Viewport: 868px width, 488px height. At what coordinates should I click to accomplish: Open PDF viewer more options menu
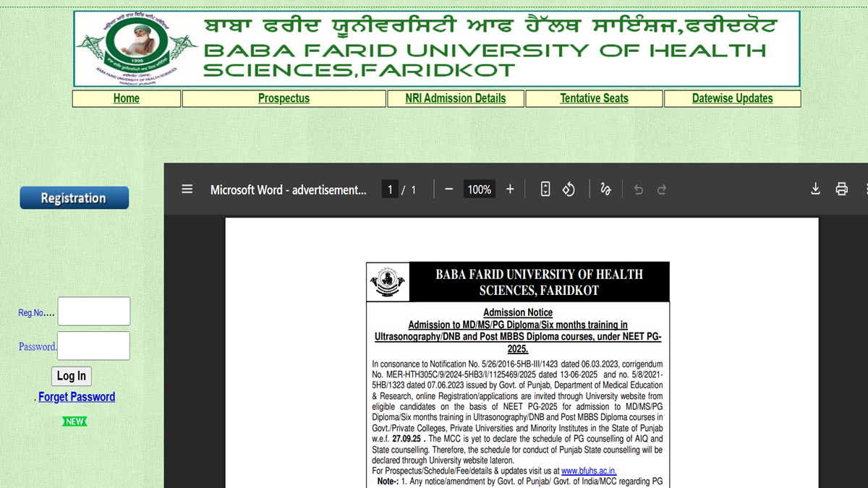(x=865, y=189)
